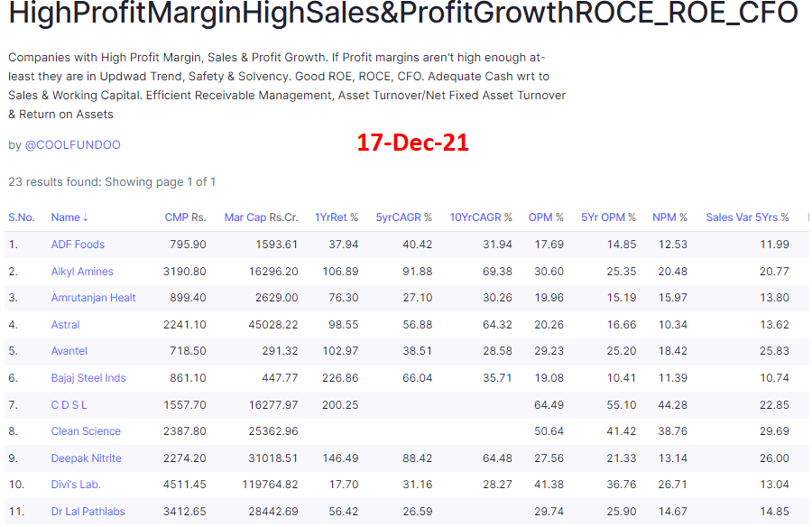
Task: Sort by NPM % column header
Action: 669,217
